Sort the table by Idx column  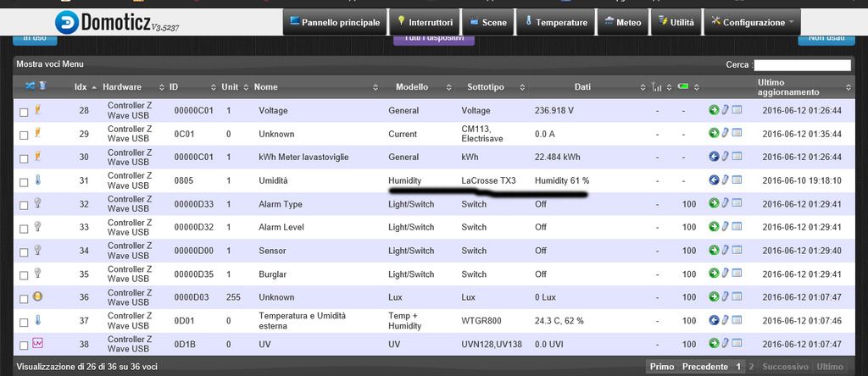point(81,86)
